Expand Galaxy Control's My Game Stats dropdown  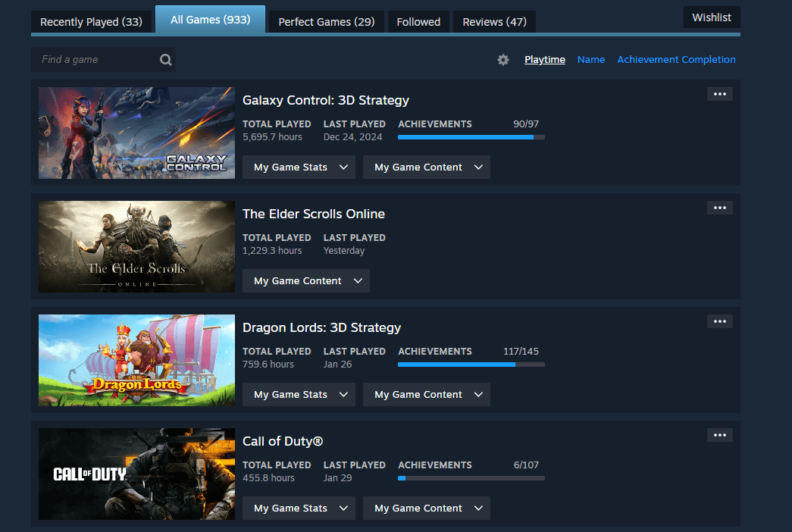pos(299,167)
